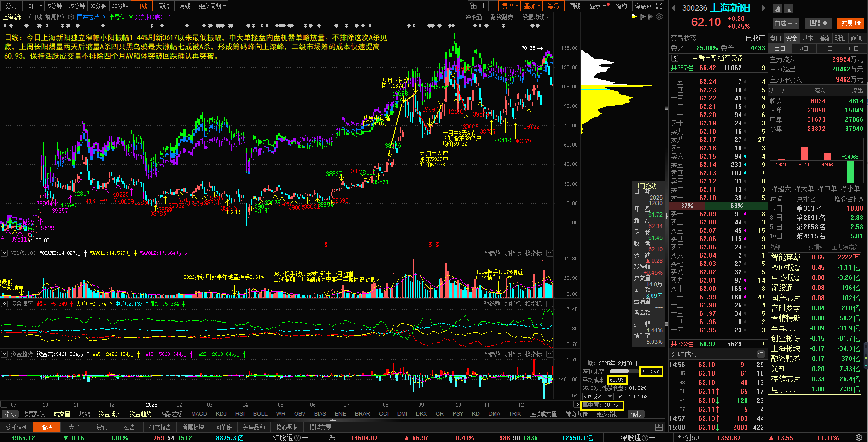Select the MACD indicator tab

coord(199,414)
